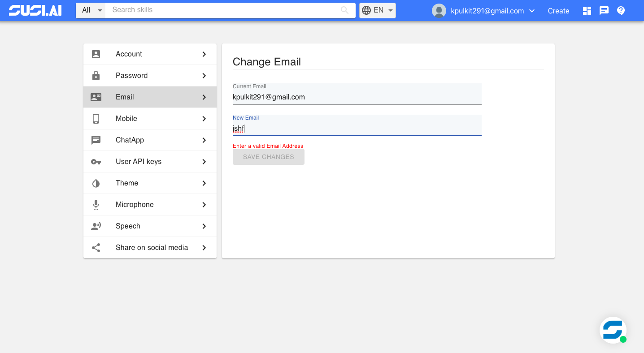Image resolution: width=644 pixels, height=353 pixels.
Task: Click the chat feedback icon in navbar
Action: coord(604,10)
